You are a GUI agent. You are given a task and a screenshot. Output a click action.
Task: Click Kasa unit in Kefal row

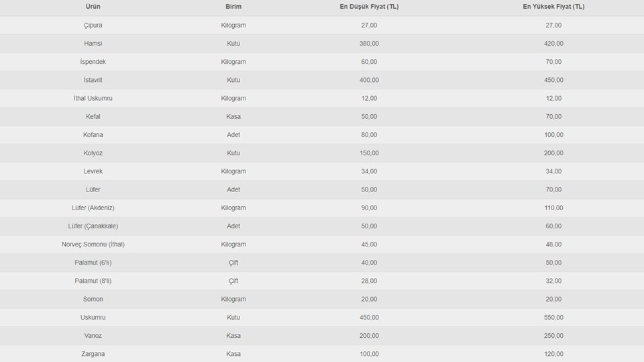[x=233, y=116]
